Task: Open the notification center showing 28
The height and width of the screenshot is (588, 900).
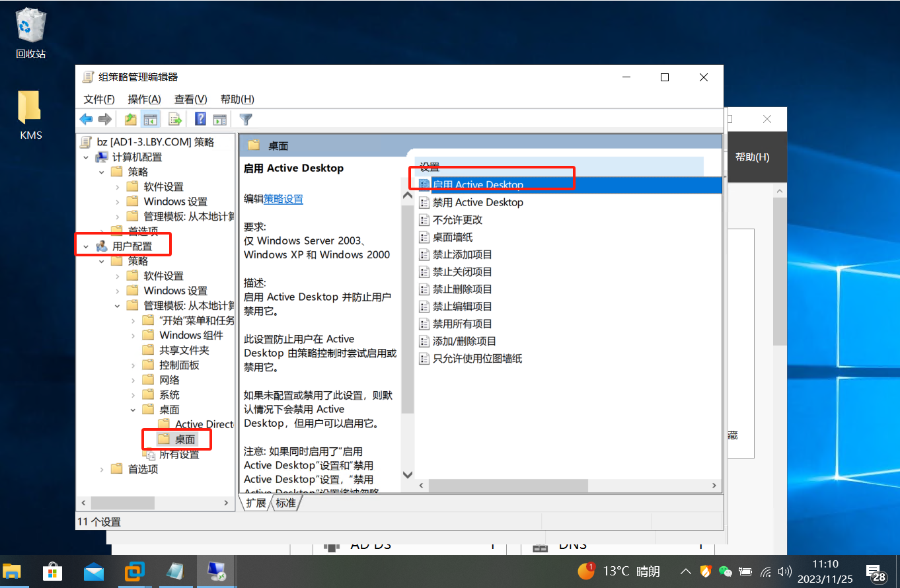Action: 876,572
